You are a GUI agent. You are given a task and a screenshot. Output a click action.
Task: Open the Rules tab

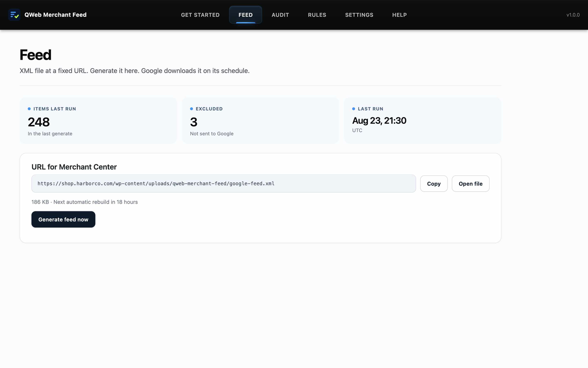coord(317,15)
